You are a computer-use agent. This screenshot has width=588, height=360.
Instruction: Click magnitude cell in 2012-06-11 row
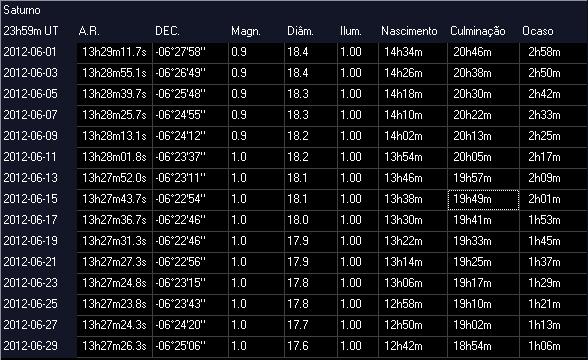(256, 157)
